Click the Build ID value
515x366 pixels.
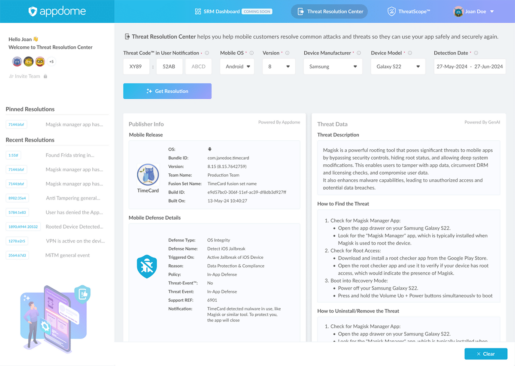pos(247,192)
